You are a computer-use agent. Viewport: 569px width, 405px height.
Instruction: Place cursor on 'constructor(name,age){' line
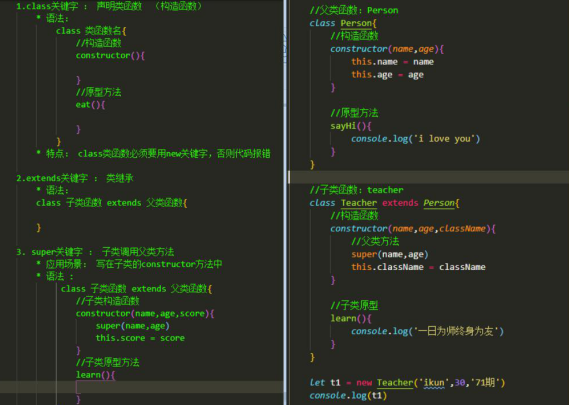coord(387,49)
